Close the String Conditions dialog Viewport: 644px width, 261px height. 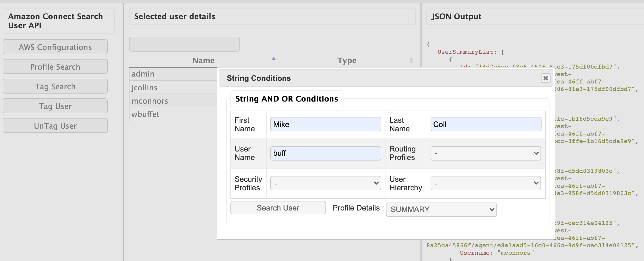click(x=546, y=78)
